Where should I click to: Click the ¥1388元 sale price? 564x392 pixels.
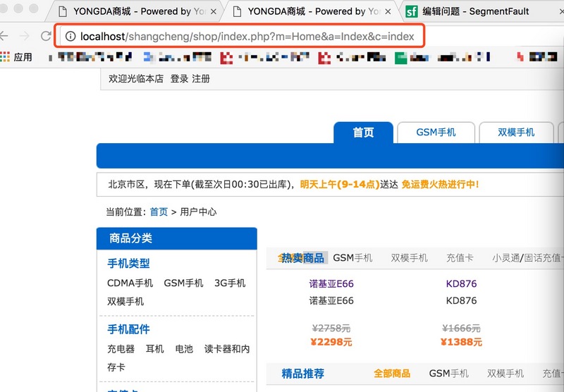tap(461, 342)
